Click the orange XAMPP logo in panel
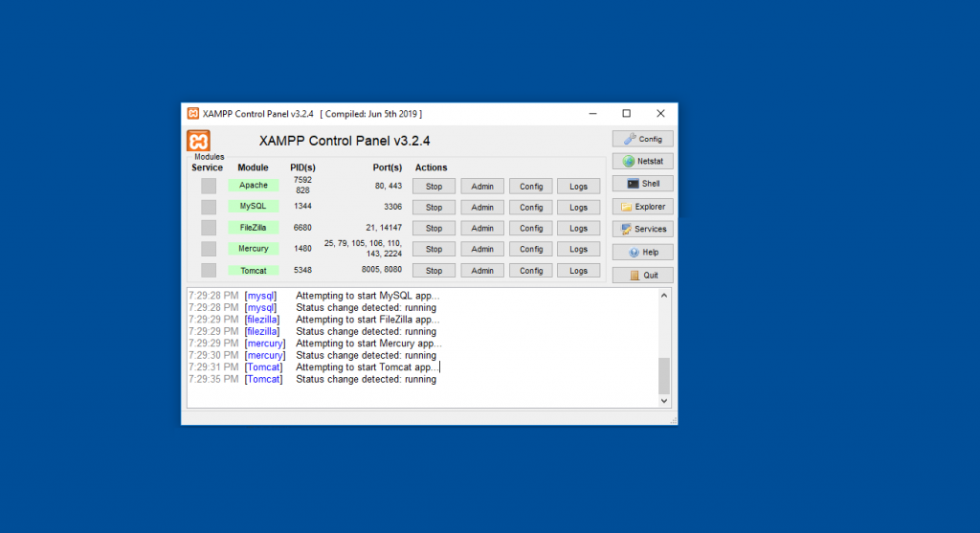The height and width of the screenshot is (533, 980). [x=198, y=141]
